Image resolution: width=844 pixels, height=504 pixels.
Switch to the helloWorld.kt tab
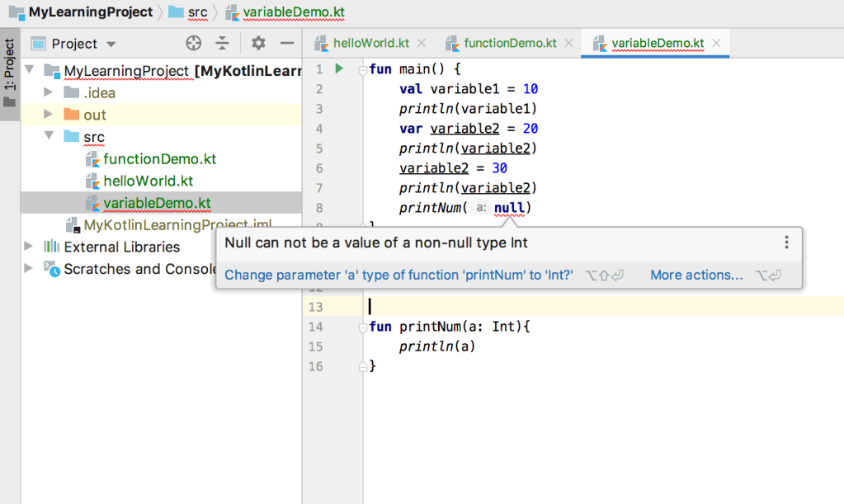point(370,44)
